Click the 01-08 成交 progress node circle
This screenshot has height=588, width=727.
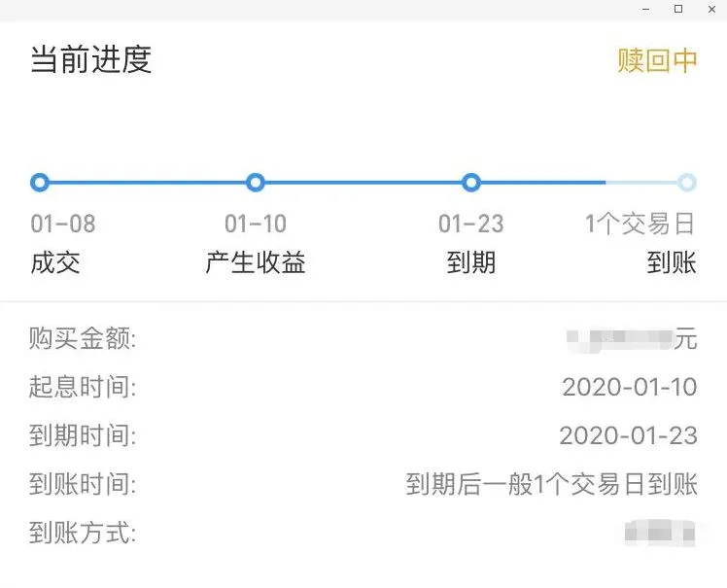point(40,183)
